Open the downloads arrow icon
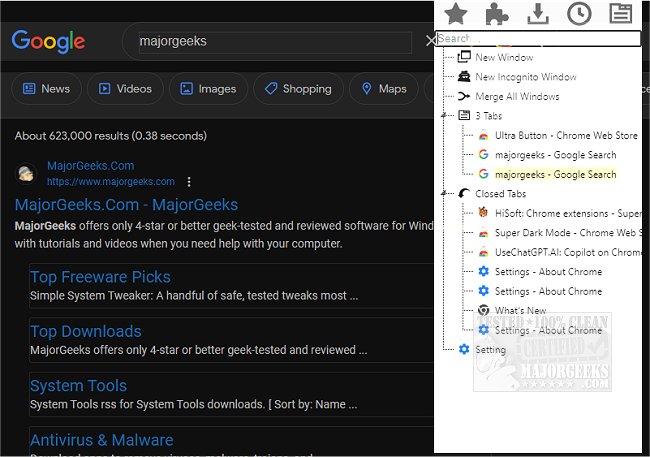This screenshot has width=650, height=457. [x=538, y=14]
